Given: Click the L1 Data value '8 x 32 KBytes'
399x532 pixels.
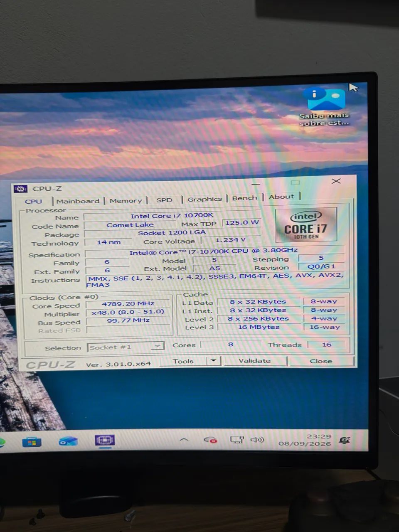Looking at the screenshot, I should [258, 302].
